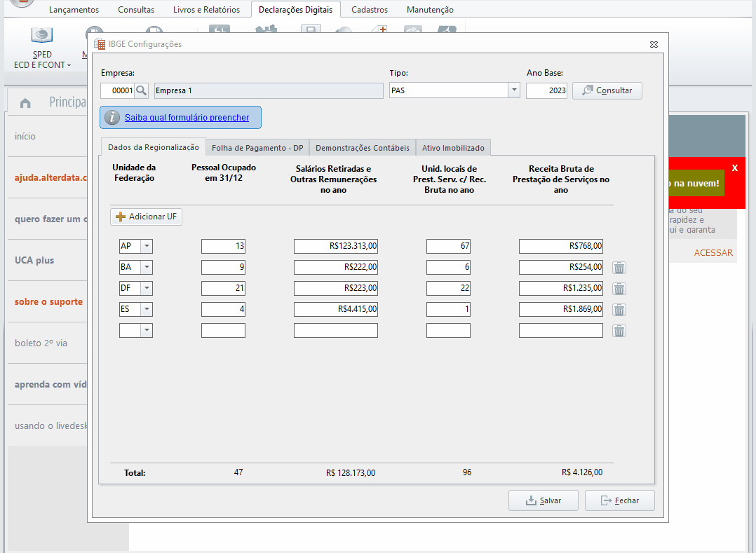Delete the ES row with trash icon
This screenshot has height=553, width=756.
tap(619, 310)
